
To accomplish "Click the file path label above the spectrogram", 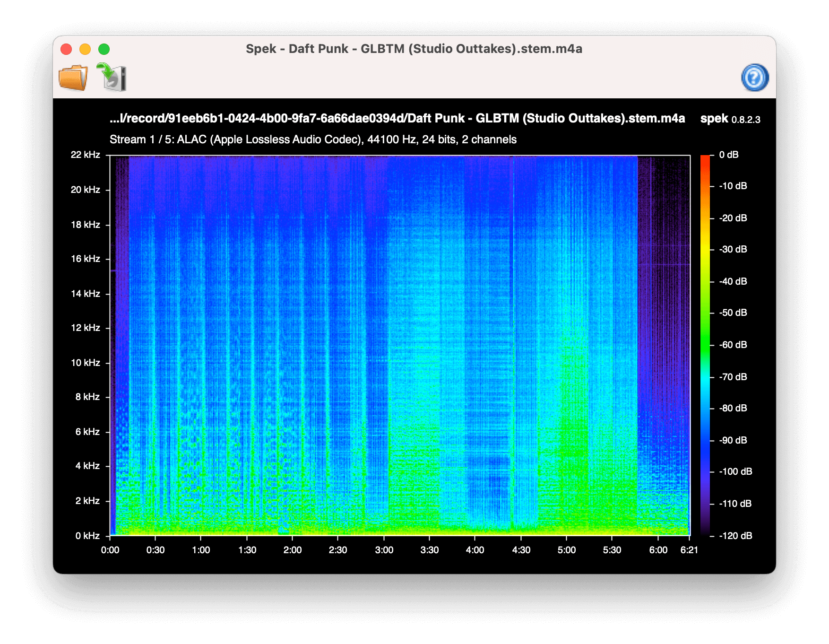I will [397, 118].
